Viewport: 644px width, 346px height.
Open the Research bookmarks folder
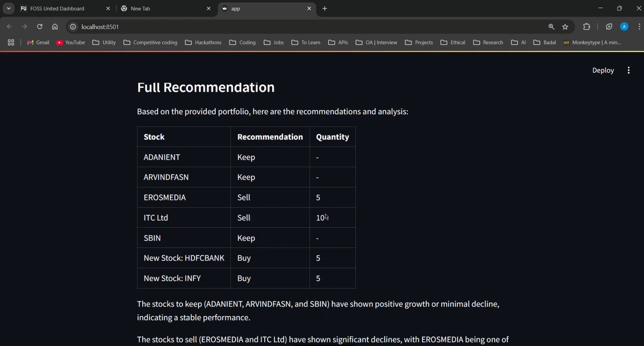(488, 42)
